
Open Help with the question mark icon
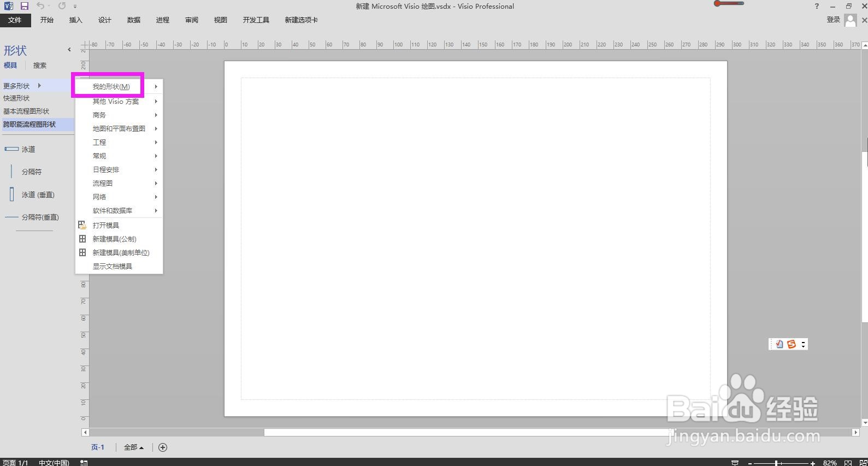817,7
